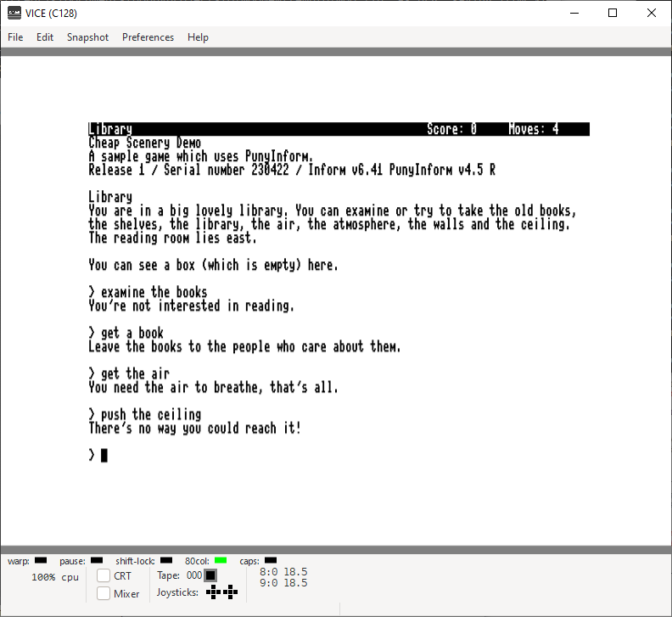The height and width of the screenshot is (617, 672).
Task: Click 'You're not interested in reading.' text
Action: point(192,306)
